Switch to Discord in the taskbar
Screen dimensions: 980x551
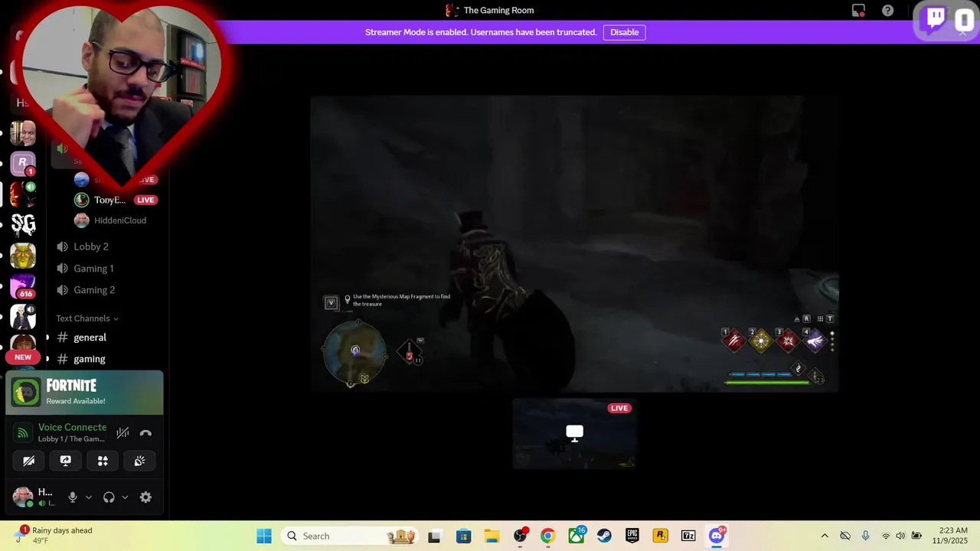[717, 536]
